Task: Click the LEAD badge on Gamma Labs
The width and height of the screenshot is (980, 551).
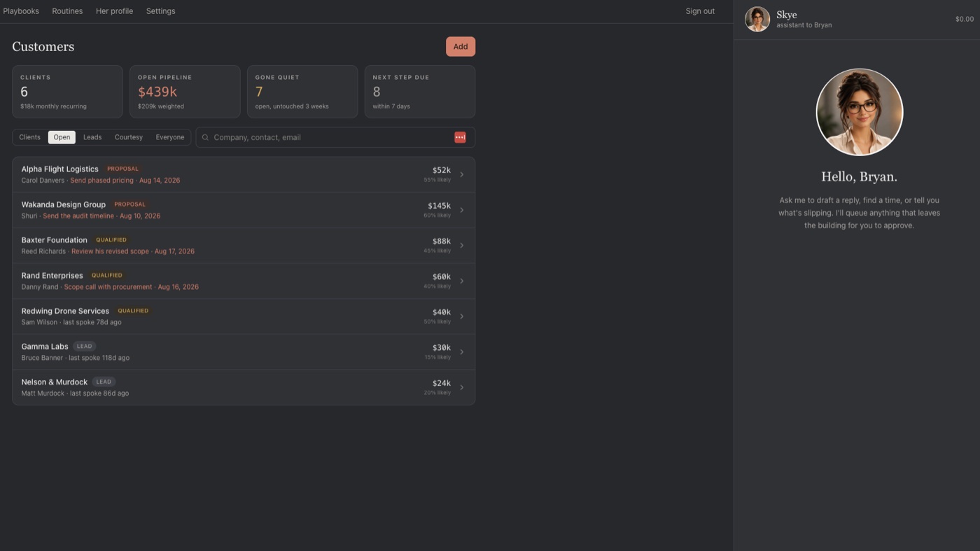Action: point(84,347)
